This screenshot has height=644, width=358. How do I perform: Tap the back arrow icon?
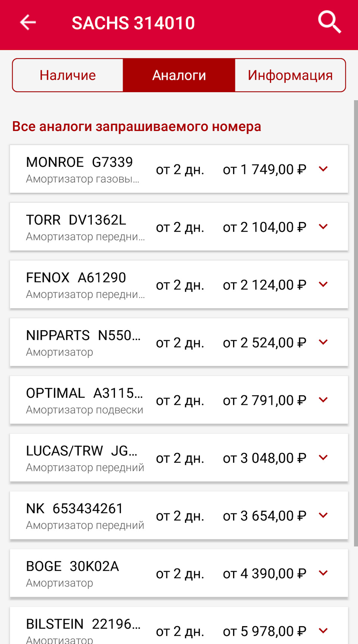[x=28, y=23]
